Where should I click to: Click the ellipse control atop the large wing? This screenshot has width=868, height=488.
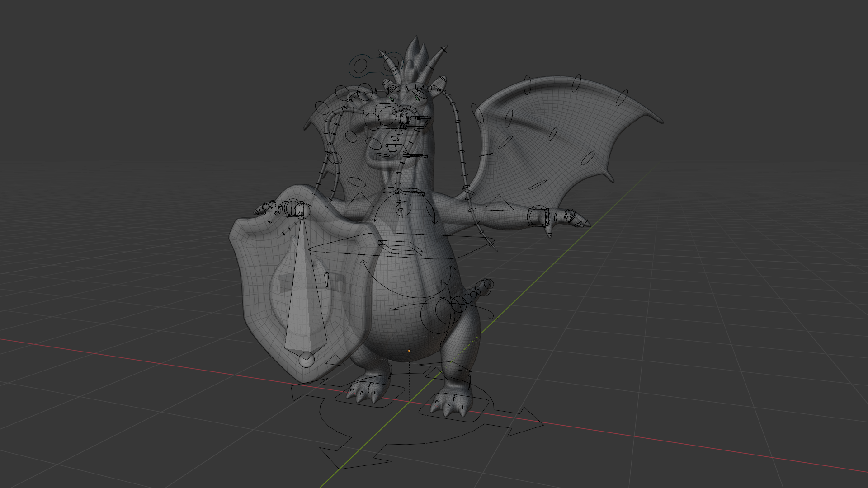click(577, 83)
